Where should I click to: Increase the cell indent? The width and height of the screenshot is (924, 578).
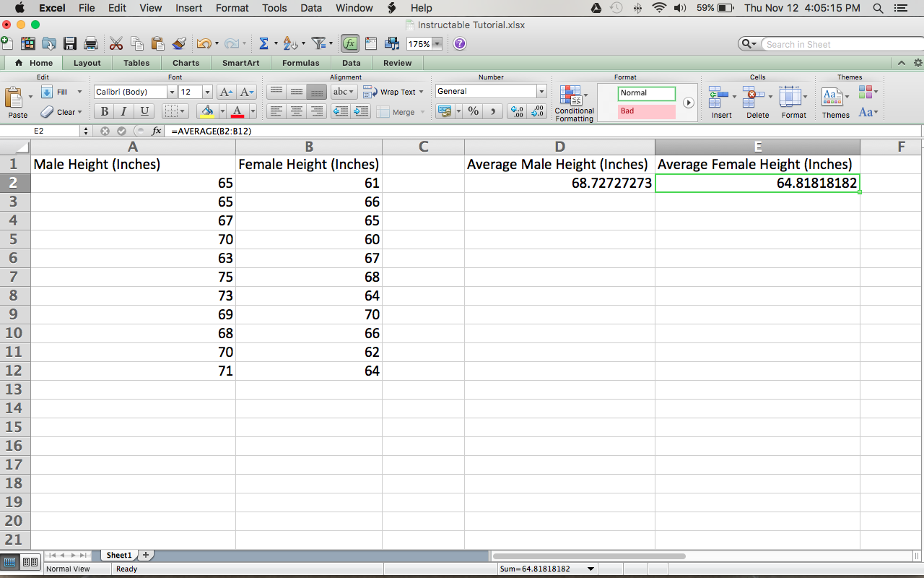(x=361, y=111)
